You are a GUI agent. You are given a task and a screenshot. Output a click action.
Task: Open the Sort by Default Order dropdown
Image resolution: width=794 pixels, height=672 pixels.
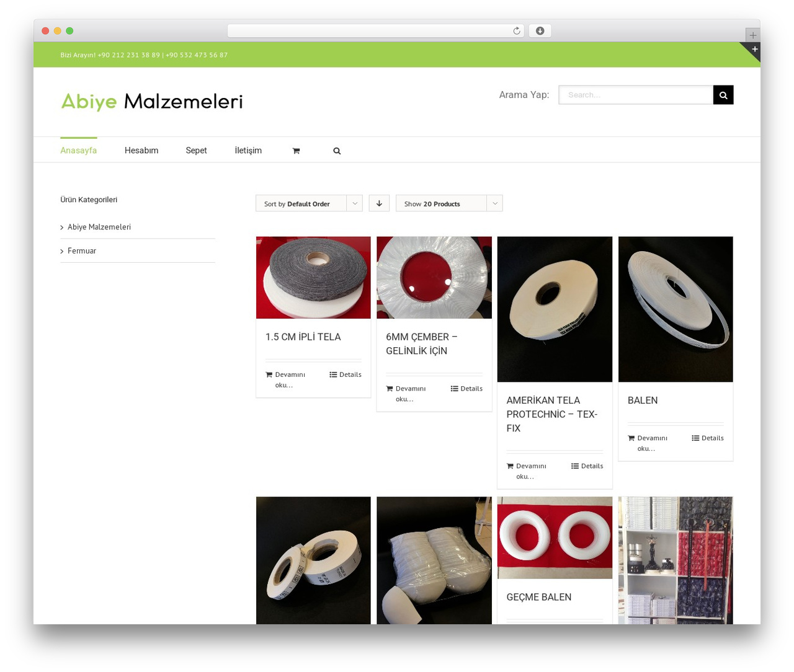coord(309,203)
